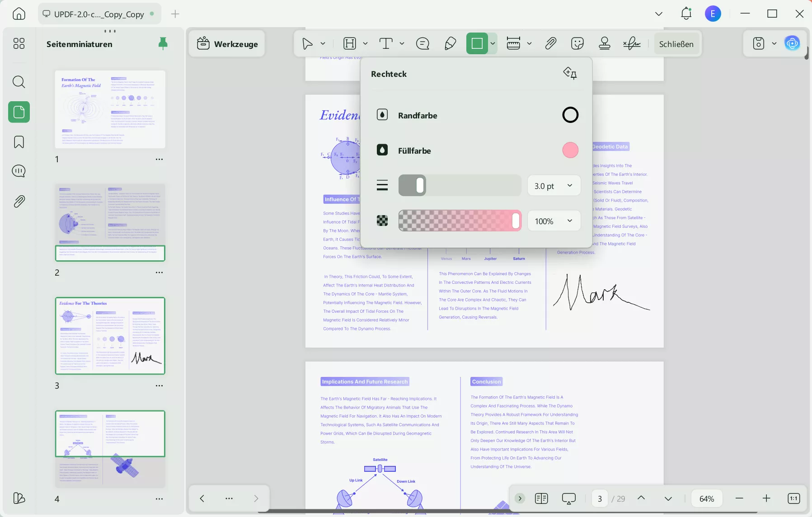Jump to previous page with up chevron
This screenshot has width=812, height=517.
point(641,498)
